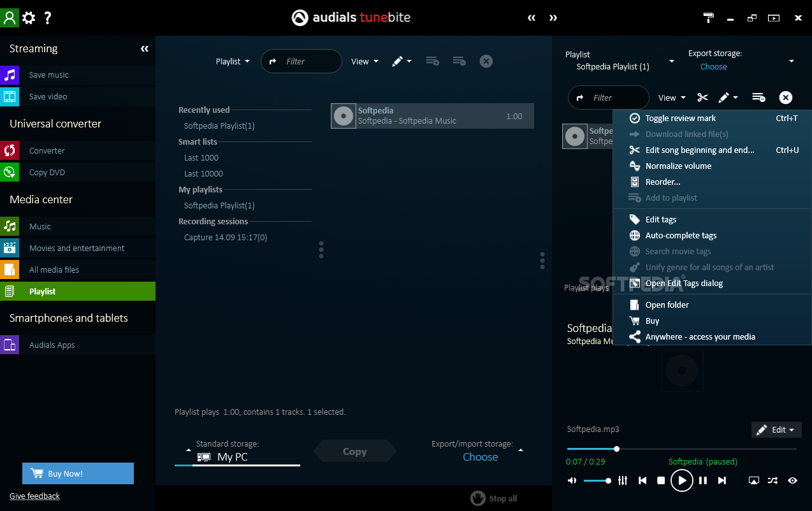Click the scissors cut icon in right toolbar

pos(702,97)
